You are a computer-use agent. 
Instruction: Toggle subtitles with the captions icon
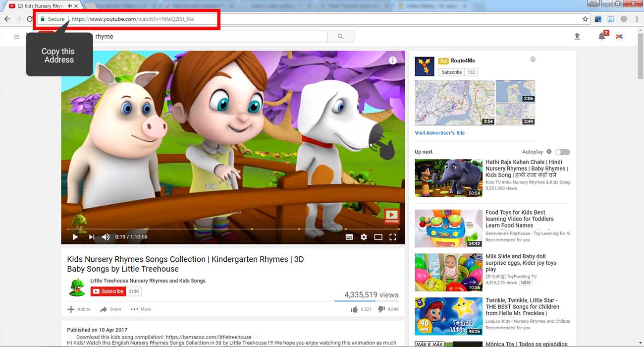tap(349, 237)
